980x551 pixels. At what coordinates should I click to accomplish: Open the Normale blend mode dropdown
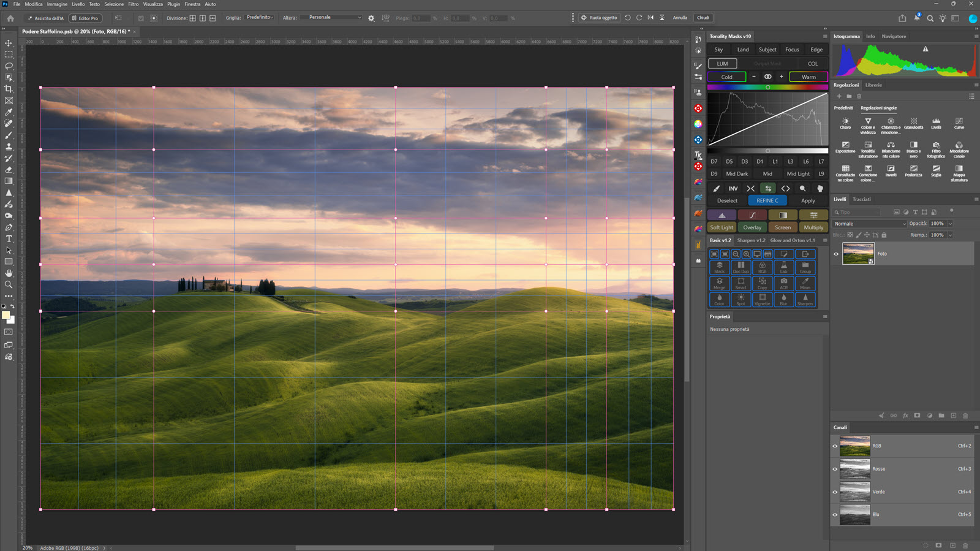point(869,224)
